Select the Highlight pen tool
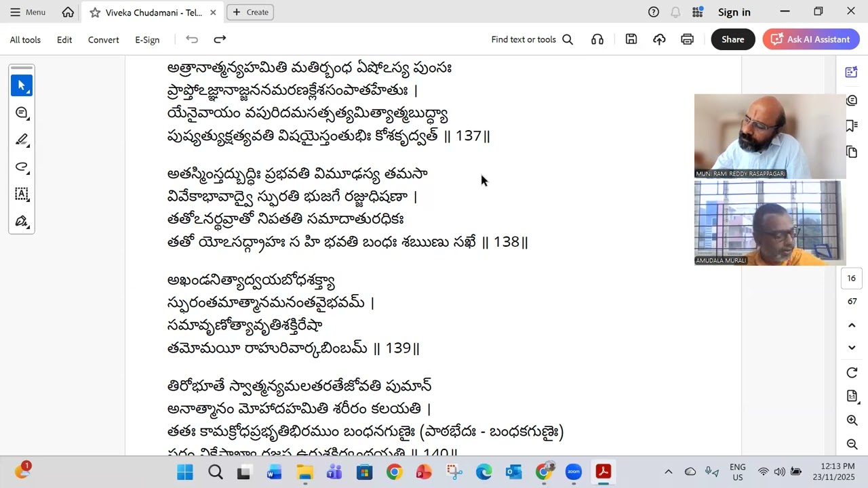 pos(22,140)
